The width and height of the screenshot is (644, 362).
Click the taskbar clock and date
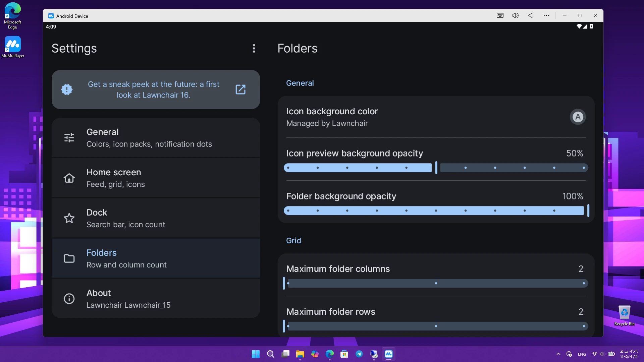click(629, 354)
